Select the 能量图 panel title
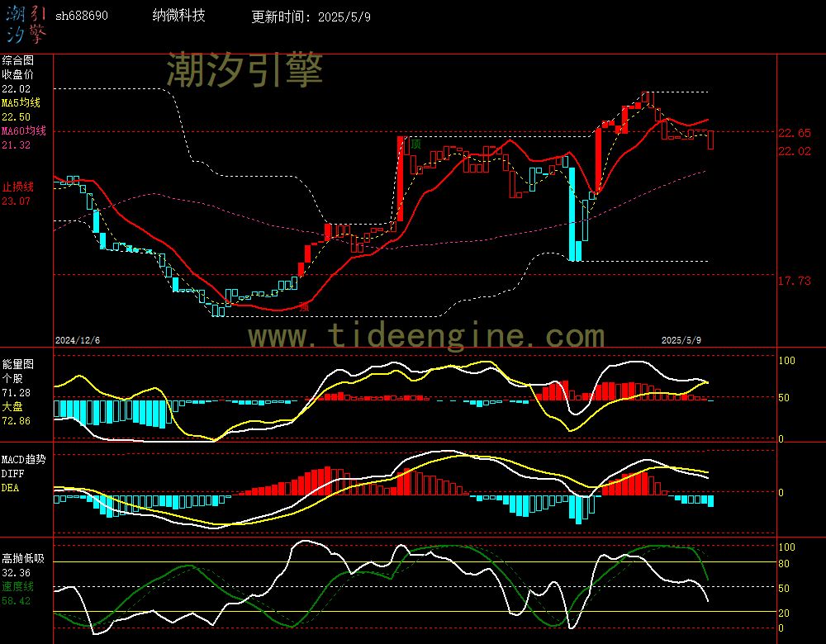Image resolution: width=826 pixels, height=644 pixels. click(18, 364)
